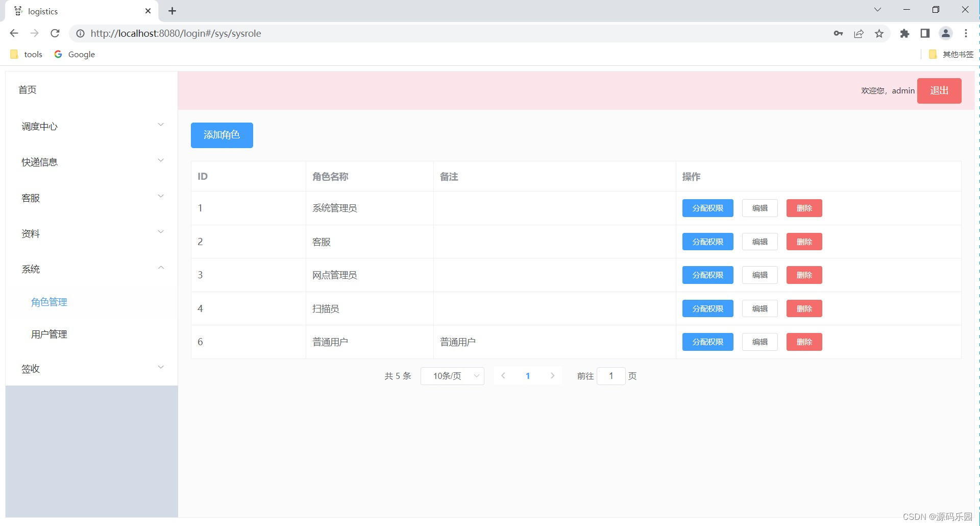Open the browser extensions puzzle icon
The width and height of the screenshot is (980, 526).
point(904,33)
